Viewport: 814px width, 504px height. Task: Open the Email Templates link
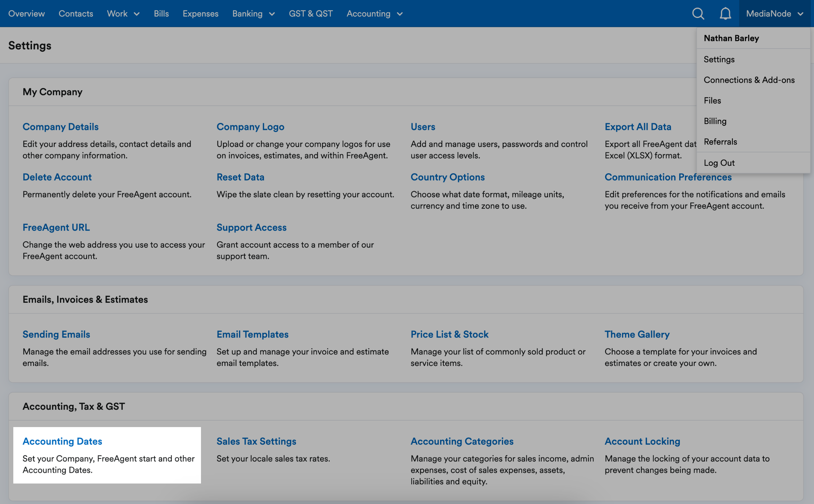click(x=252, y=334)
